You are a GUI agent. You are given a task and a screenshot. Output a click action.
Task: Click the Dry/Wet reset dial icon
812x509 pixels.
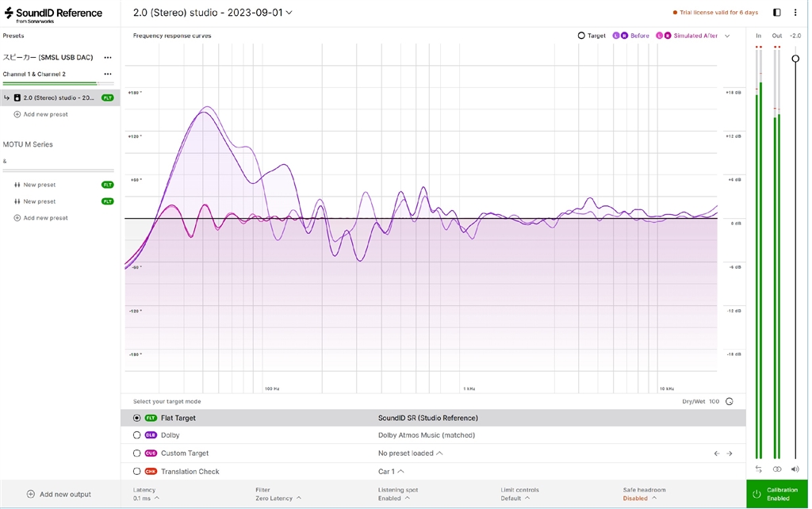(730, 401)
